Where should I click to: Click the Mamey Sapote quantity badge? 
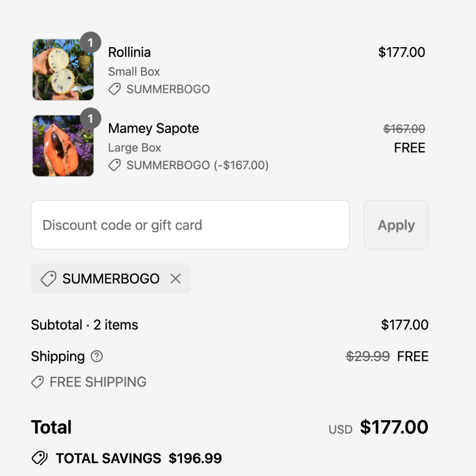(x=90, y=119)
